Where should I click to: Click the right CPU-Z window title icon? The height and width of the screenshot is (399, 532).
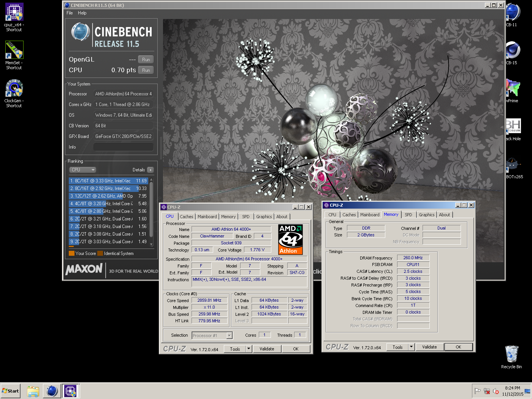326,205
